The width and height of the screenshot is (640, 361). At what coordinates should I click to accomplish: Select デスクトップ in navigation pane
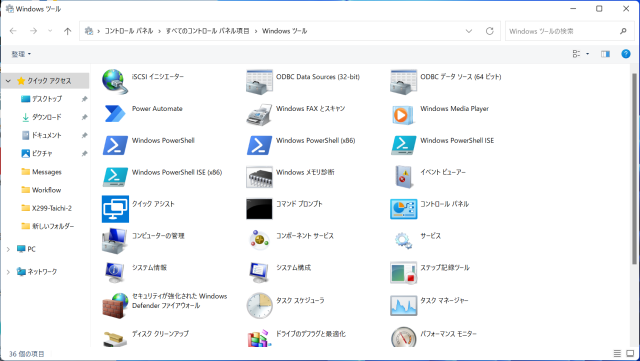[47, 99]
